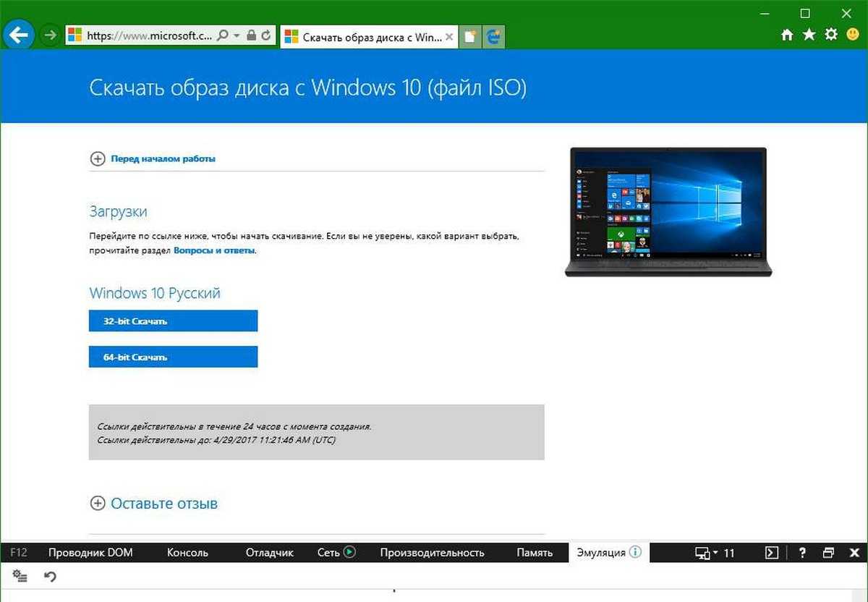Viewport: 868px width, 602px height.
Task: Open the Tools gear icon menu
Action: point(831,35)
